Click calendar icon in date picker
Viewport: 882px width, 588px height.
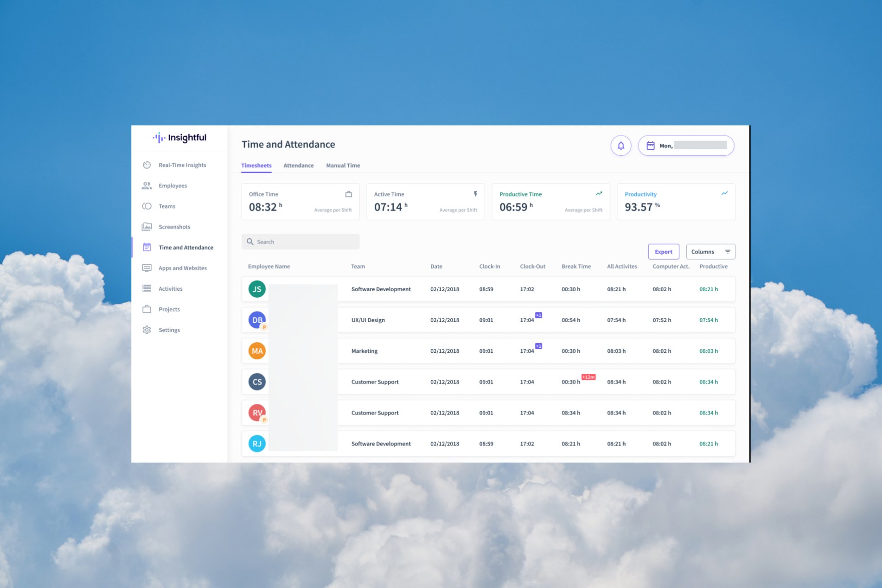click(x=650, y=146)
